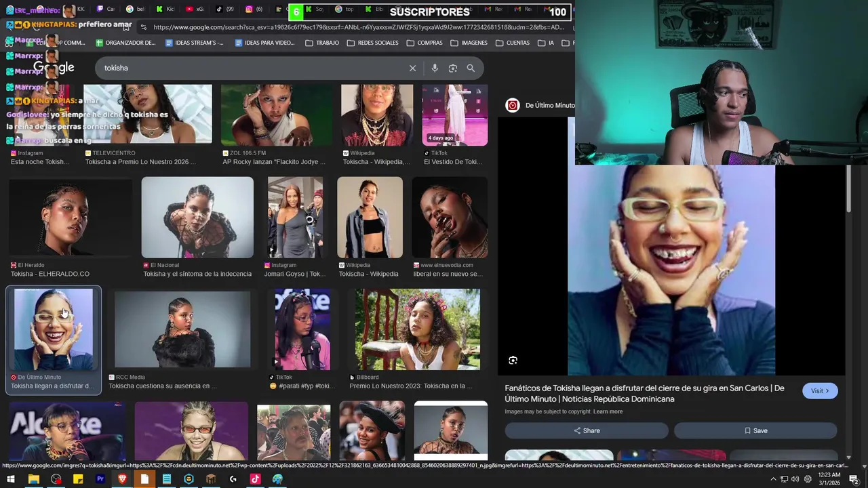Open the TELEVICENTRO Premio Lo Nuestro 2026 image
The image size is (868, 488).
click(x=147, y=115)
